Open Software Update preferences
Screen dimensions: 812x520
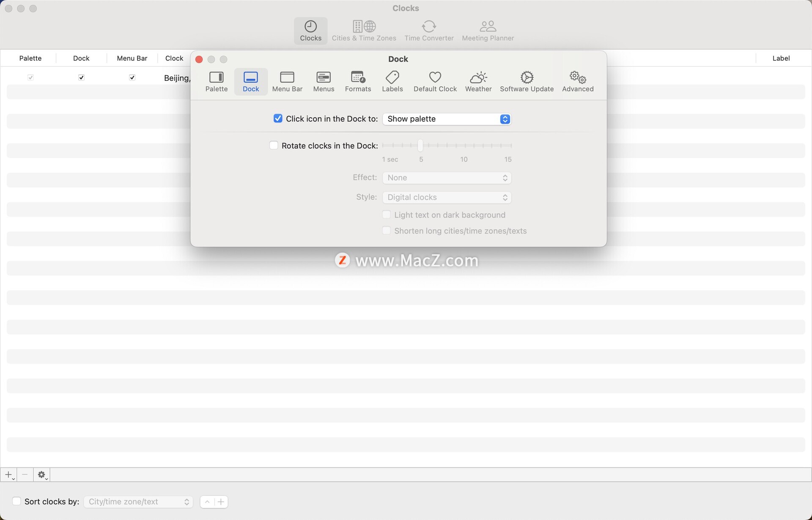tap(527, 81)
